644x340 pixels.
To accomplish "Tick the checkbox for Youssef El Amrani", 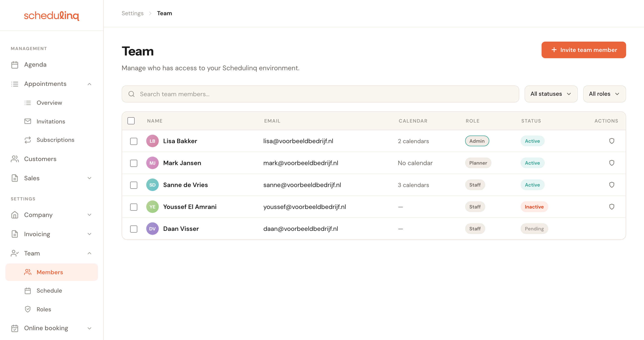I will [x=134, y=207].
